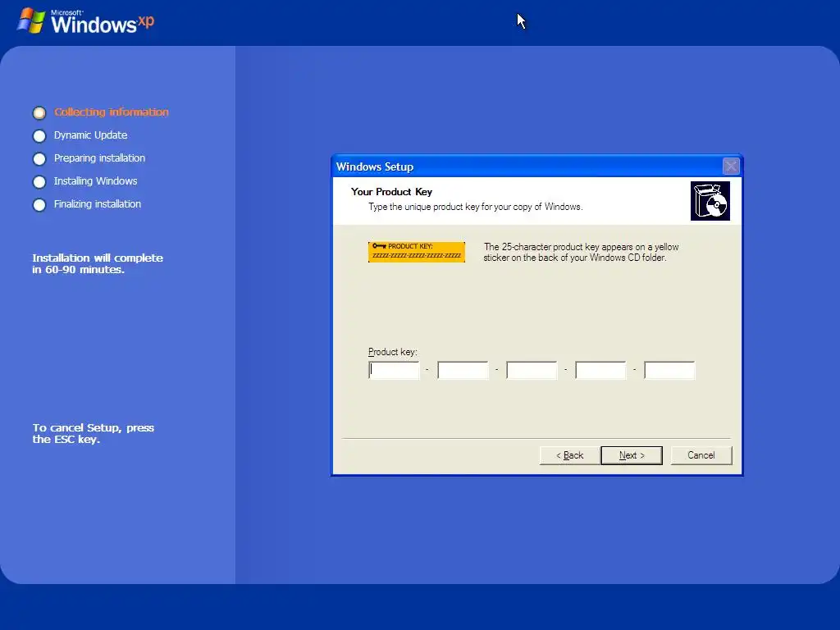The height and width of the screenshot is (630, 840).
Task: Click the Windows Setup title bar text
Action: pyautogui.click(x=375, y=167)
